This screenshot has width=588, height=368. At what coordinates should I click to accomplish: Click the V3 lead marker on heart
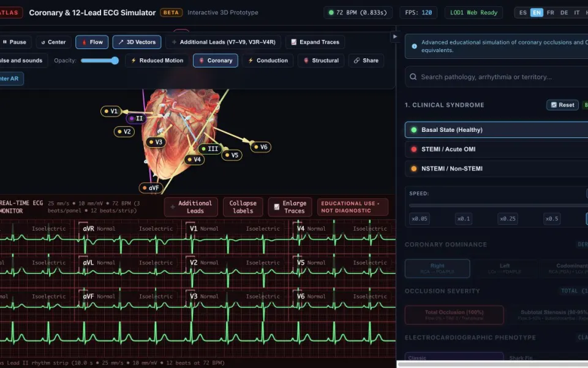(x=155, y=142)
